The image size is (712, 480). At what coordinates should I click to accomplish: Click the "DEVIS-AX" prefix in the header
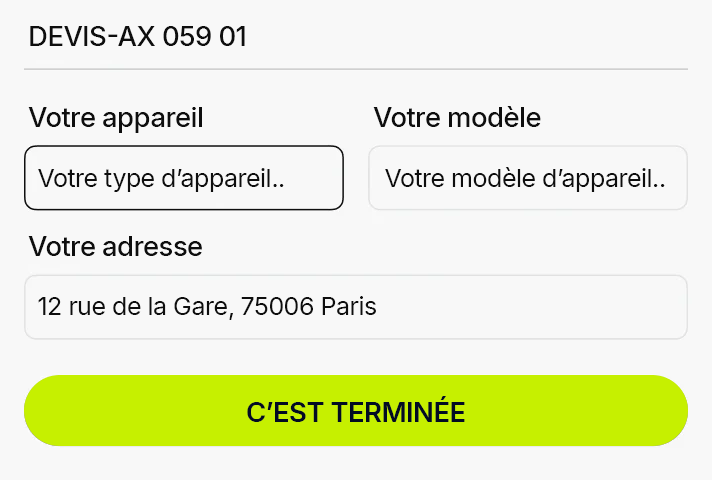[84, 37]
